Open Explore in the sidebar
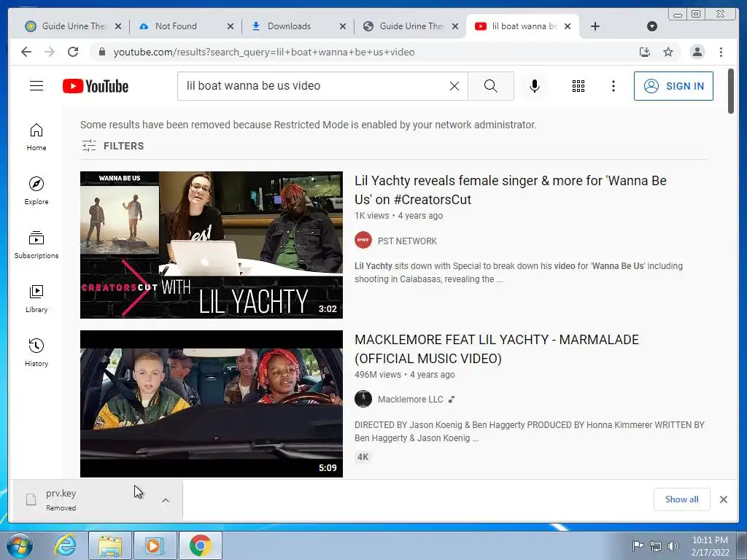 [x=36, y=191]
